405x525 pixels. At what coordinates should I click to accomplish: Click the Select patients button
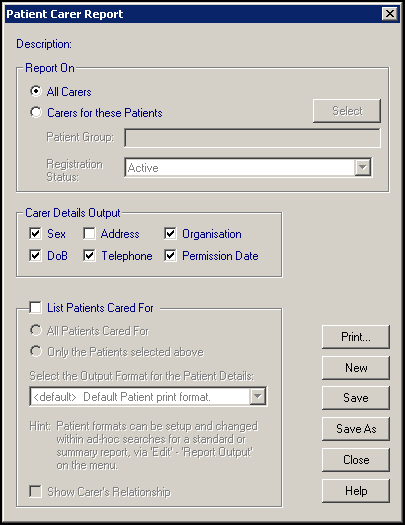[x=347, y=111]
